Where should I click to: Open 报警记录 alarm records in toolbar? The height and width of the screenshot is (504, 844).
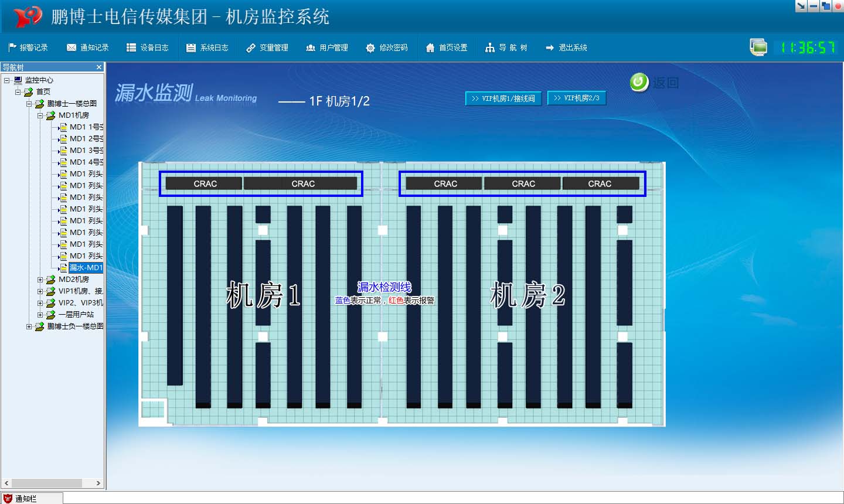pyautogui.click(x=28, y=47)
